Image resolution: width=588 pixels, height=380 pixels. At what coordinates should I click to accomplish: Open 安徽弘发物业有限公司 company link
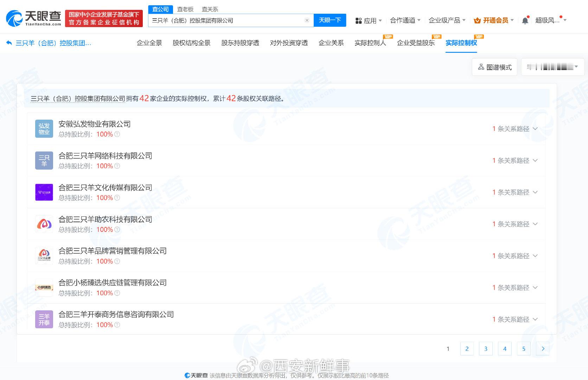pyautogui.click(x=95, y=124)
